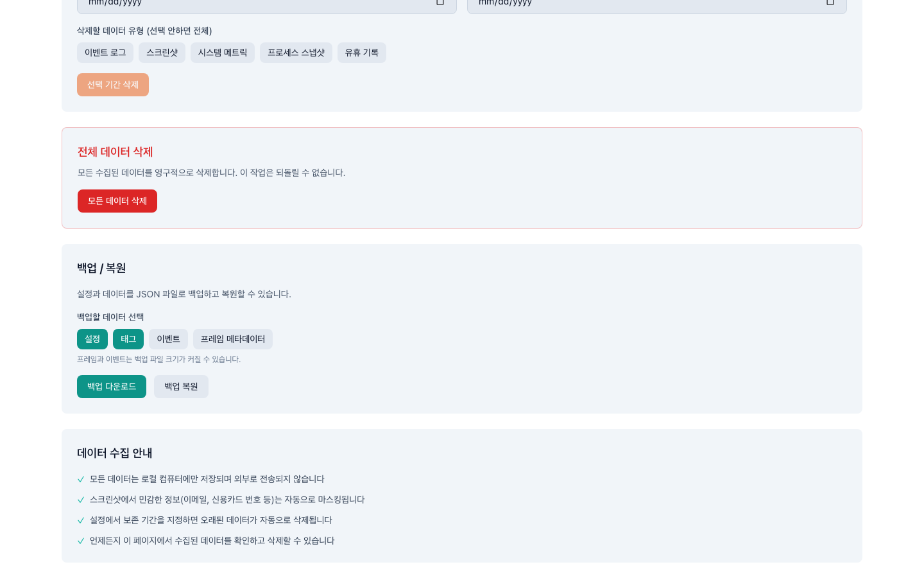Deselect the 설정 backup option
The width and height of the screenshot is (924, 578).
click(x=92, y=339)
